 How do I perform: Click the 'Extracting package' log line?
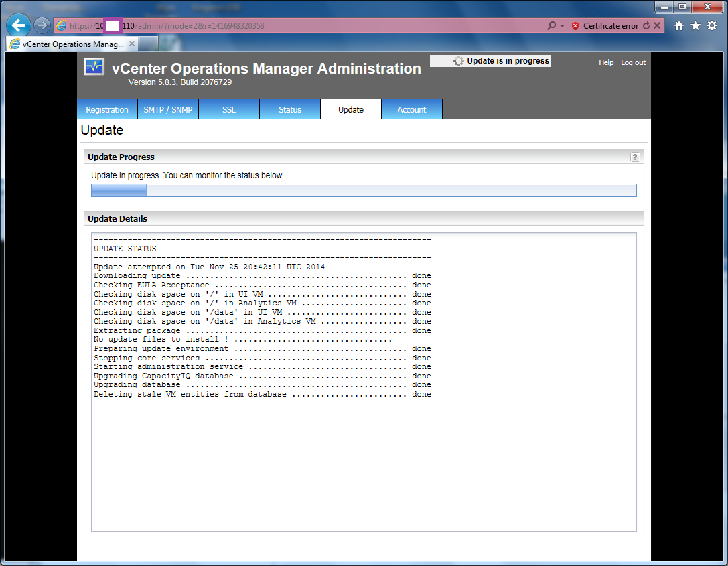[263, 330]
